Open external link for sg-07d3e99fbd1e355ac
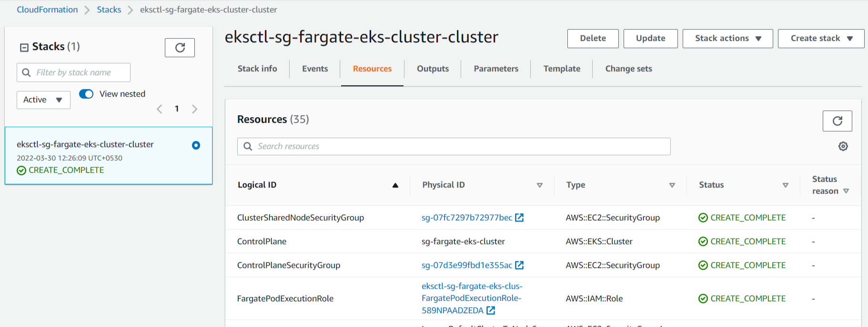The image size is (868, 327). point(519,265)
